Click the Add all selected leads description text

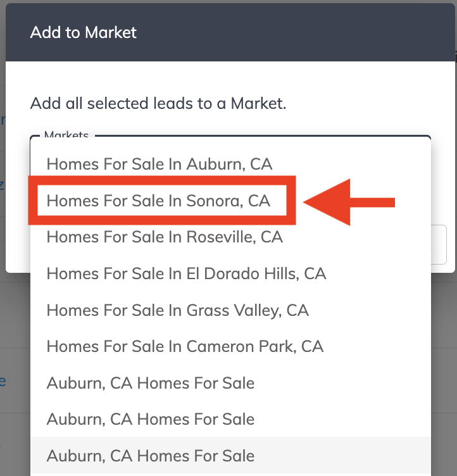point(158,103)
